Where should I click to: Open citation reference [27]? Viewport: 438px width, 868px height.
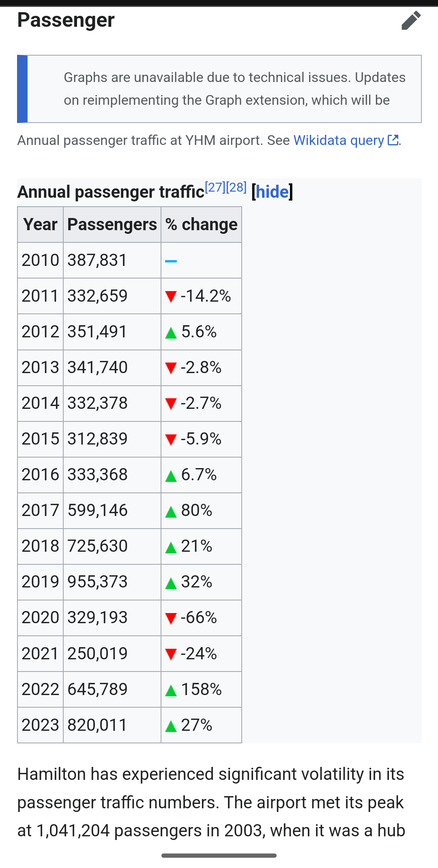[215, 188]
